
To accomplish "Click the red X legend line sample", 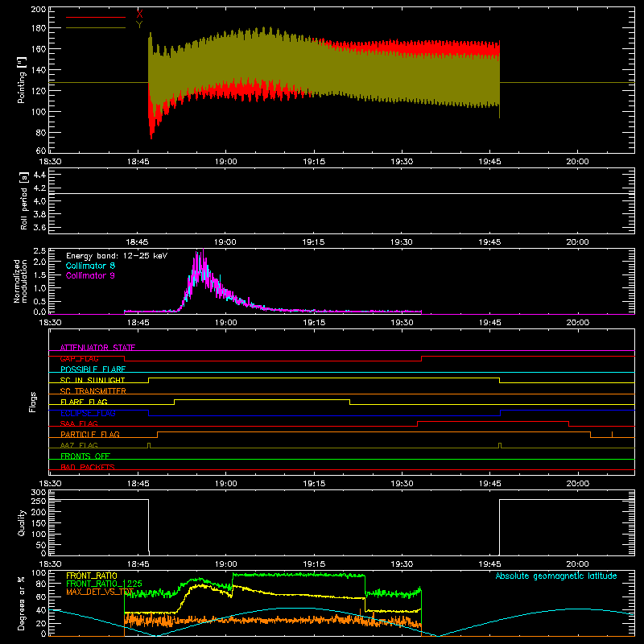I will click(x=96, y=17).
